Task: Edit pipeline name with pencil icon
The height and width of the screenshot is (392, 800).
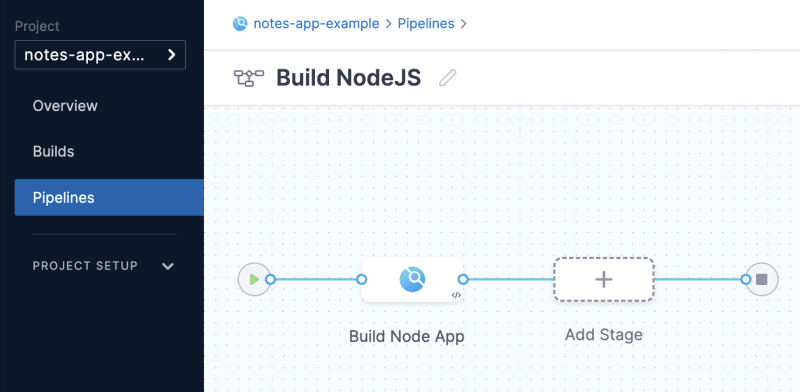Action: 447,78
